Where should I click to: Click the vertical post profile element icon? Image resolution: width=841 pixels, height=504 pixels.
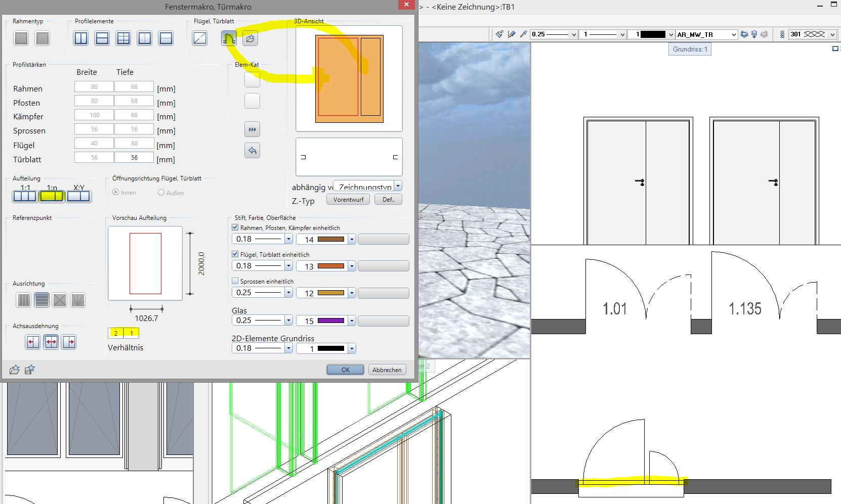[x=81, y=38]
